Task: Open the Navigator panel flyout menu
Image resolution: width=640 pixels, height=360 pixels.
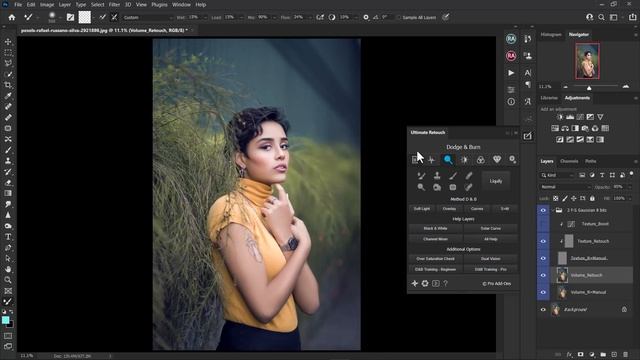Action: click(x=636, y=35)
